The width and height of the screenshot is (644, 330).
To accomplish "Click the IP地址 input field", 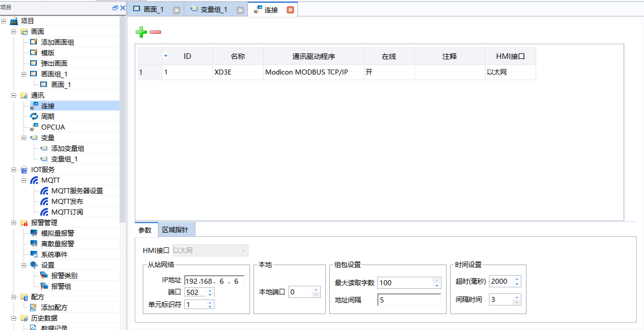I will click(214, 281).
